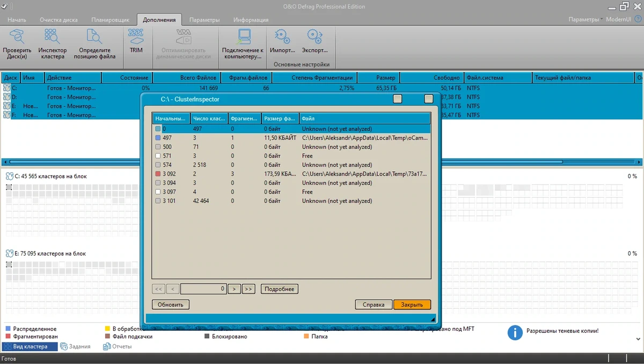This screenshot has width=644, height=364.
Task: Switch to the Планировщик tab
Action: pyautogui.click(x=112, y=20)
